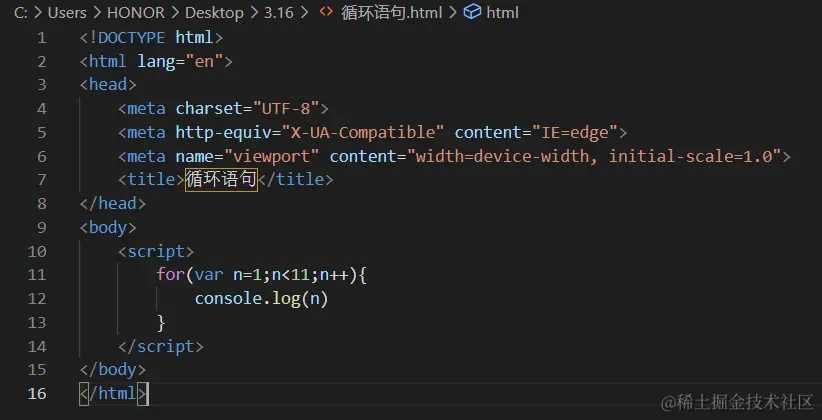Click the highlighted title text 循环语句

tap(221, 179)
